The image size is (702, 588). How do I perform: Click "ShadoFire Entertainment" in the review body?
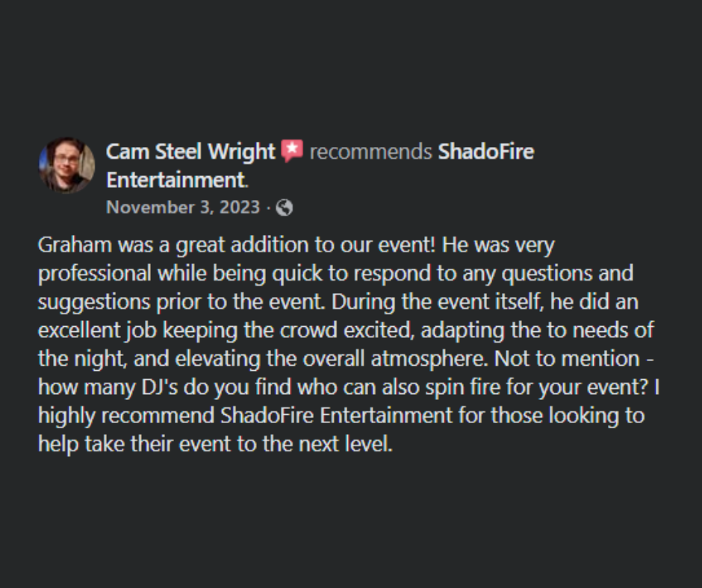point(338,415)
